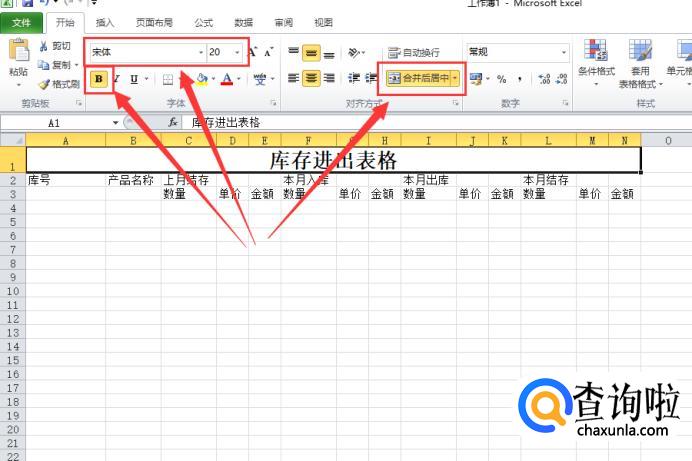The width and height of the screenshot is (692, 461).
Task: Open the fill color dropdown arrow
Action: tap(213, 79)
